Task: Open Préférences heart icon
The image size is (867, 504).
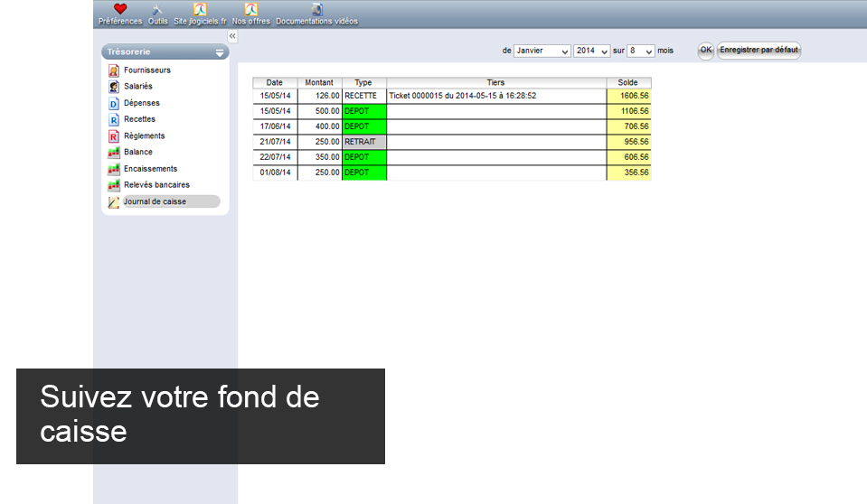Action: pyautogui.click(x=120, y=9)
